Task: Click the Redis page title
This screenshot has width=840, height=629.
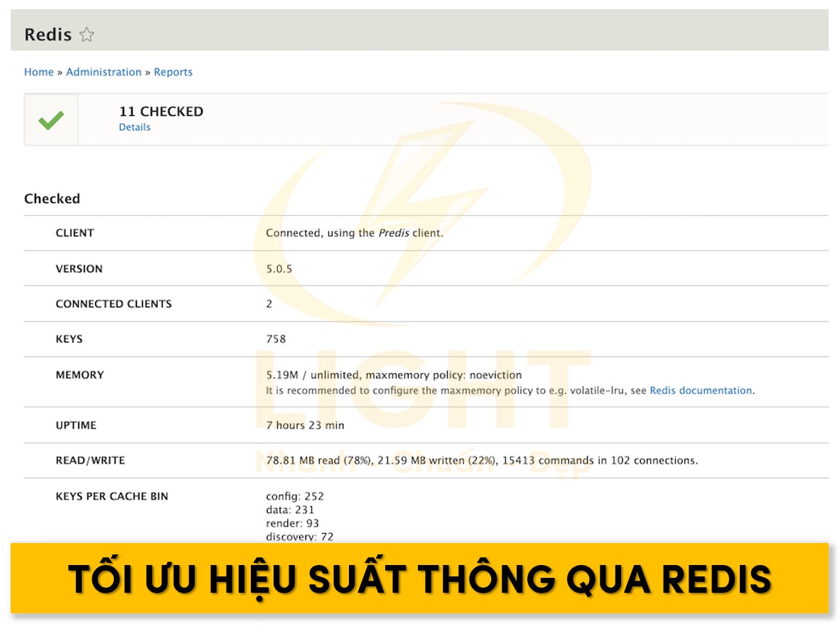Action: [x=48, y=35]
